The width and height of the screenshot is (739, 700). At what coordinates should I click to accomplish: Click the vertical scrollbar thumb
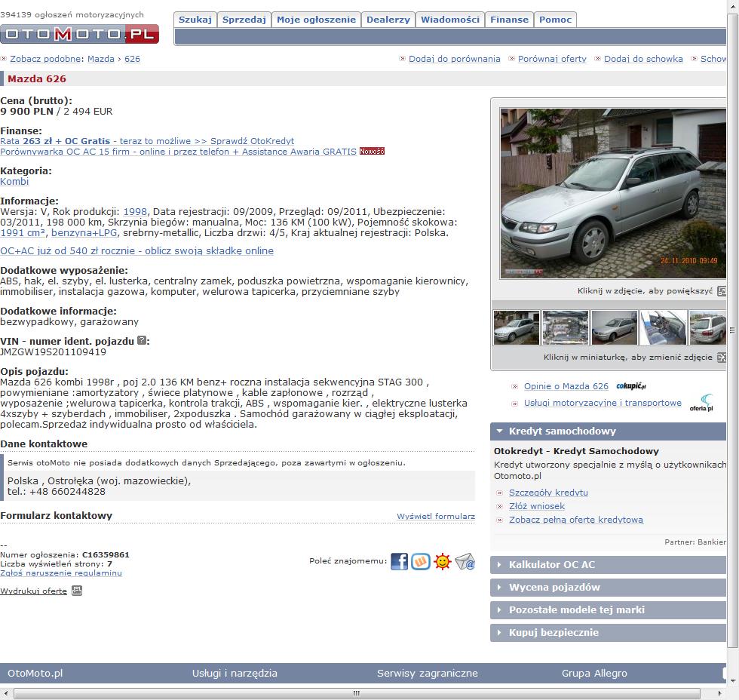(733, 330)
